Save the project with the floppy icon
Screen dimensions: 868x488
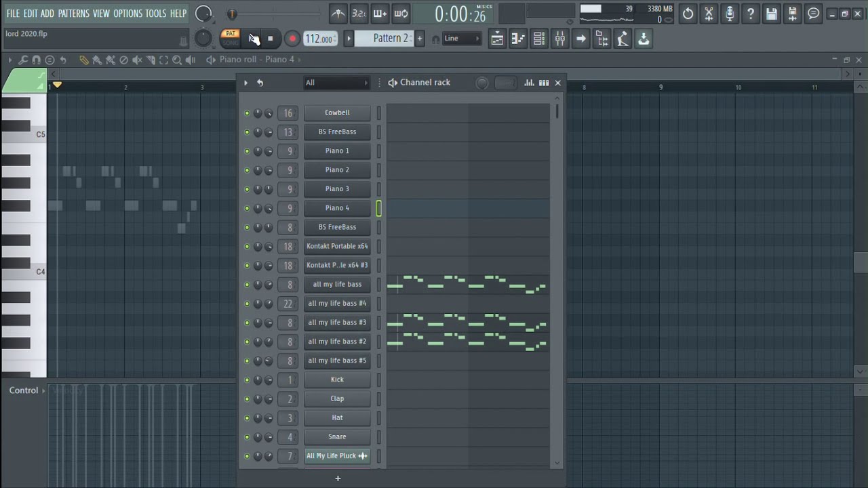pos(772,14)
